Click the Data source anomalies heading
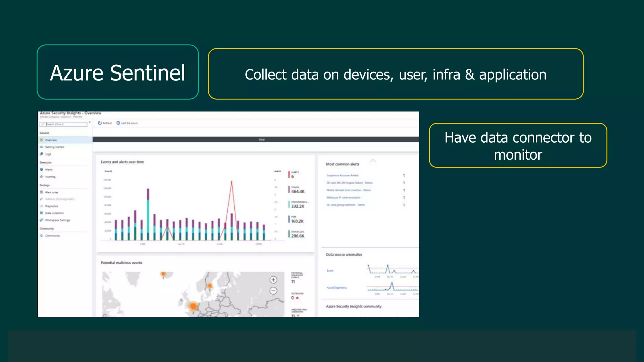The width and height of the screenshot is (644, 362). point(344,255)
